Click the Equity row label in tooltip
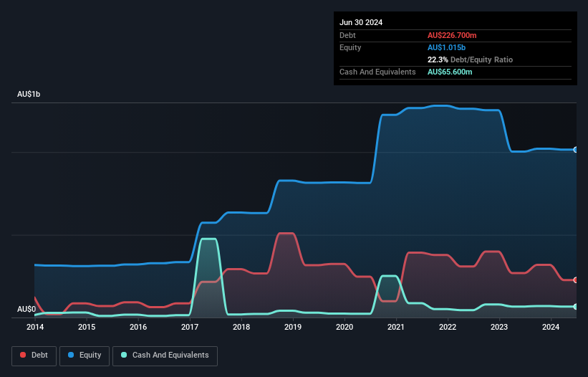This screenshot has width=588, height=377. [x=350, y=47]
